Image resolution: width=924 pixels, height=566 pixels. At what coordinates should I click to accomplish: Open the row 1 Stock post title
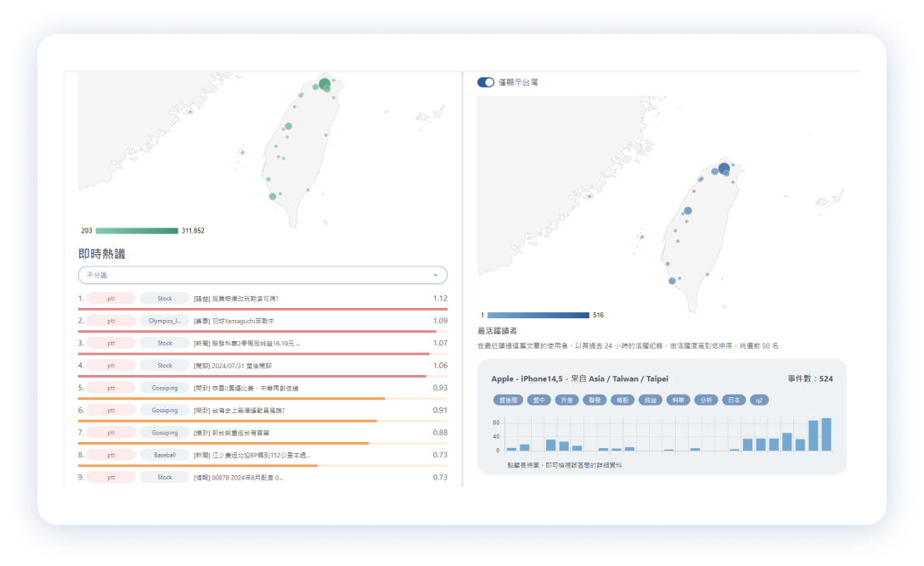236,299
